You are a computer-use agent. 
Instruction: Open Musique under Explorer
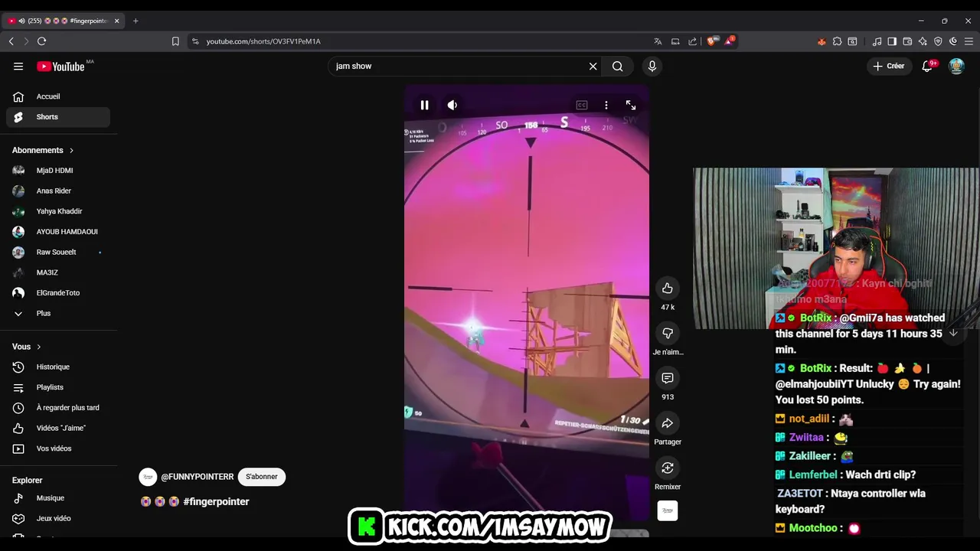click(58, 498)
